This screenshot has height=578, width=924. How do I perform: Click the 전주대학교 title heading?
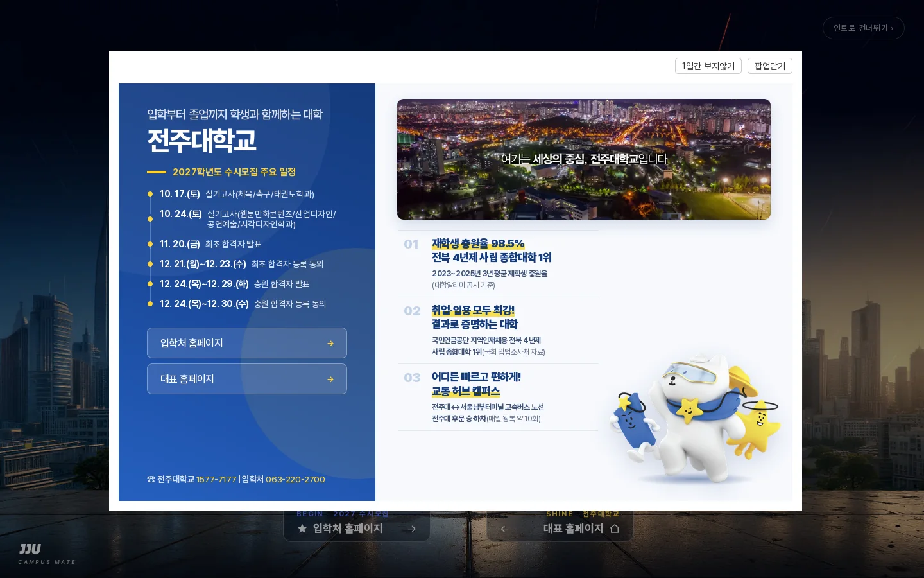coord(202,141)
